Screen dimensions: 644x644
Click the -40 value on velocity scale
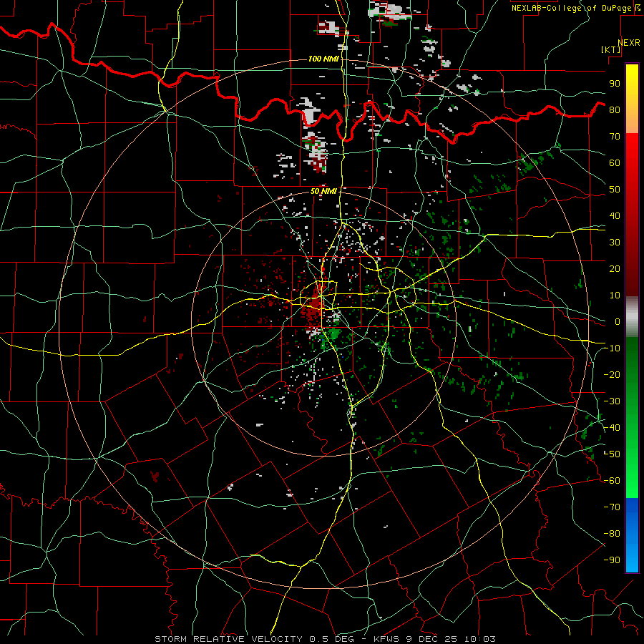612,428
